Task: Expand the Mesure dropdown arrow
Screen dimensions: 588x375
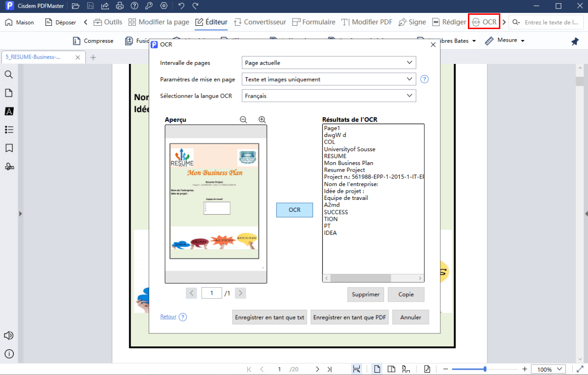Action: coord(522,41)
